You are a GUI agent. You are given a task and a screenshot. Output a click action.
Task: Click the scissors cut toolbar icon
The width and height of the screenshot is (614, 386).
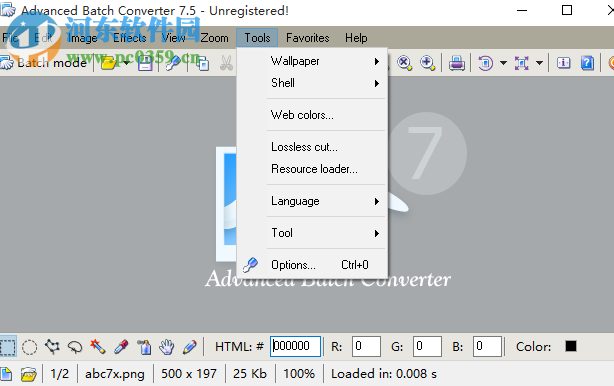(226, 63)
